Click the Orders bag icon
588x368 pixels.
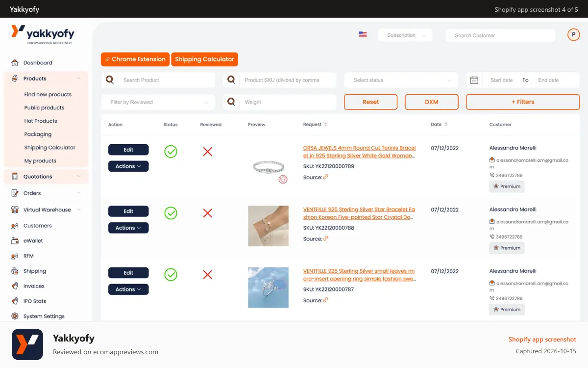click(x=14, y=193)
